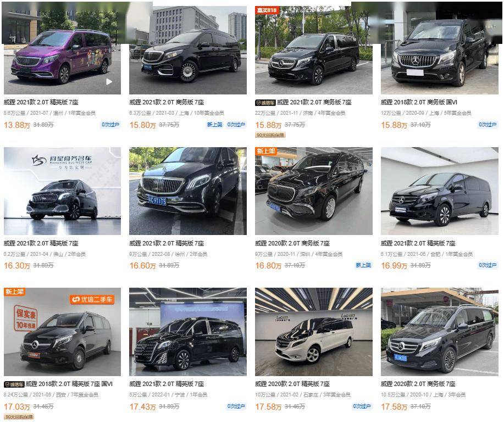Click the 优信二手车 logo on car image
Screen dimensions: 504x425
tap(92, 299)
